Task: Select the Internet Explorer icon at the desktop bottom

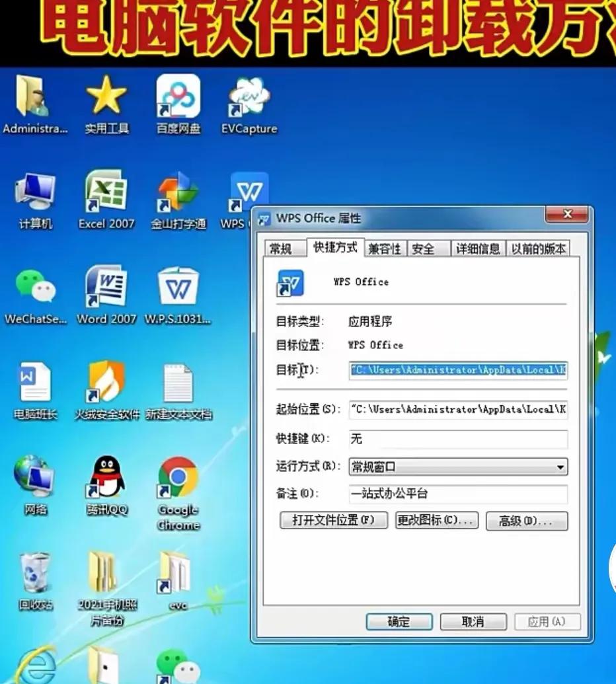Action: (x=36, y=665)
